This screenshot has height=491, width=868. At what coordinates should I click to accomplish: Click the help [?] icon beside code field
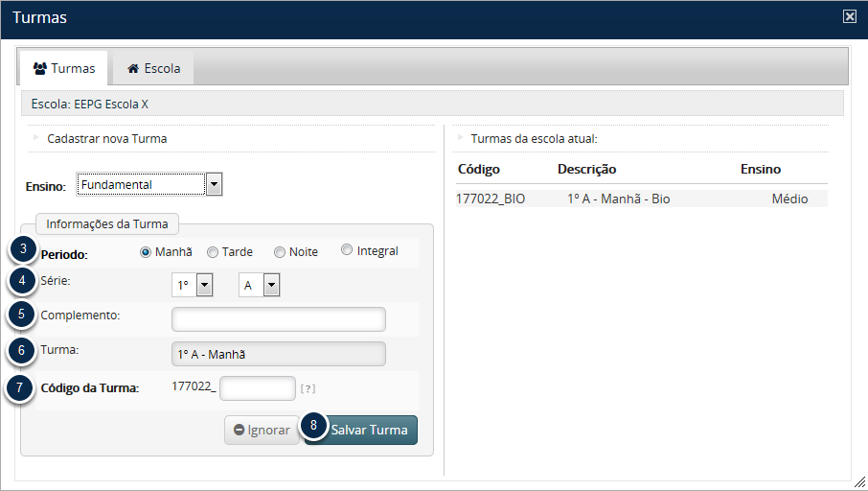pyautogui.click(x=308, y=388)
